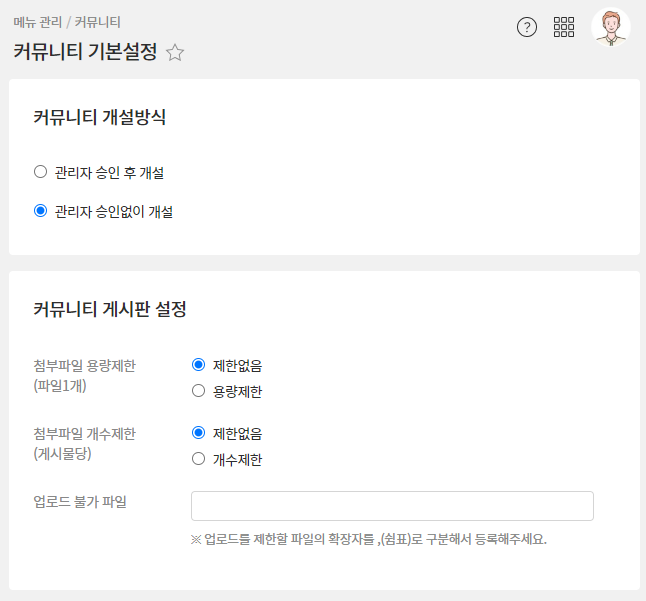Click the '커뮤니티 기본설정' page title

click(85, 52)
